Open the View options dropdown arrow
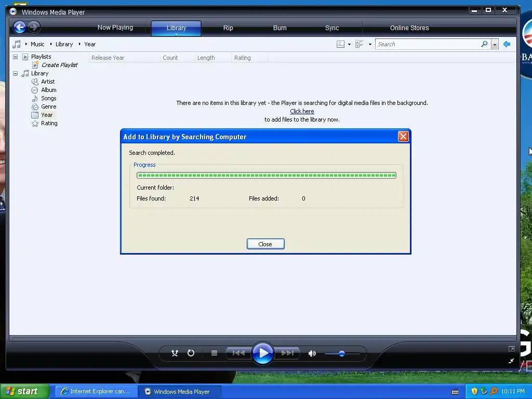532x399 pixels. click(370, 45)
